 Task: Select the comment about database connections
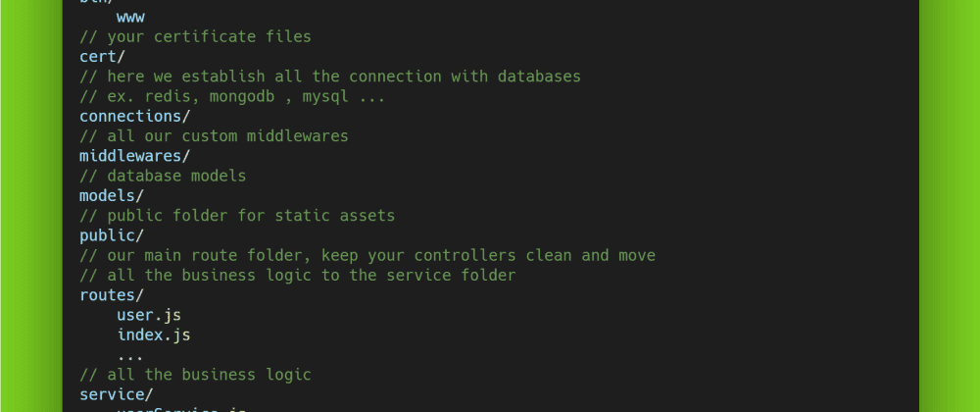coord(330,77)
